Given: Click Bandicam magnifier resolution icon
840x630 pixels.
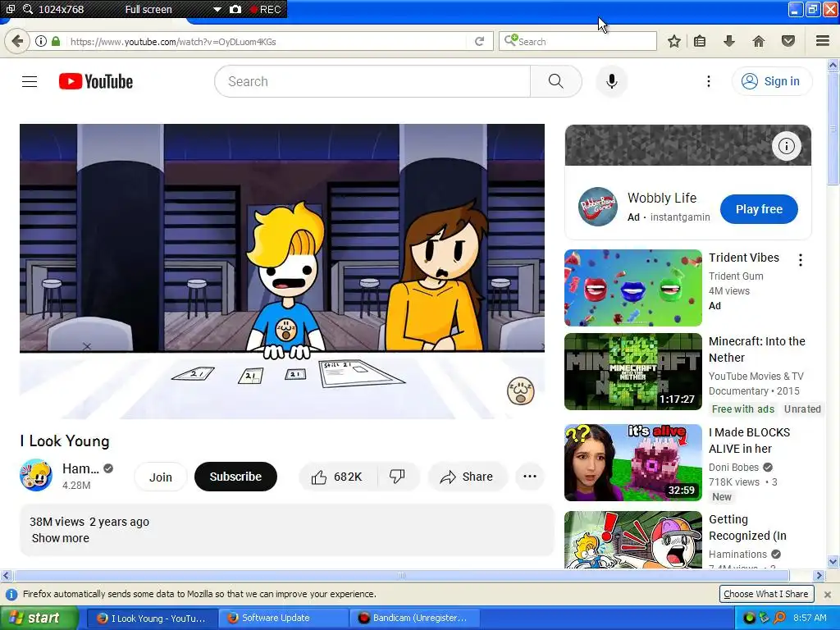Looking at the screenshot, I should tap(27, 9).
